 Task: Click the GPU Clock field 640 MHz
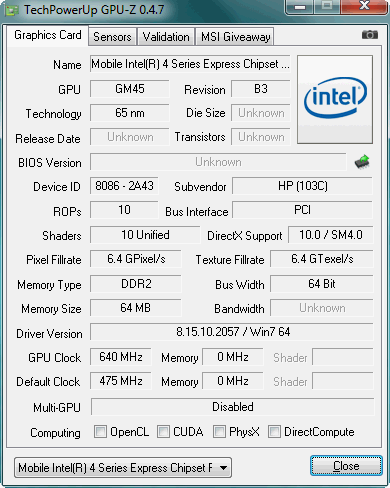coord(121,357)
